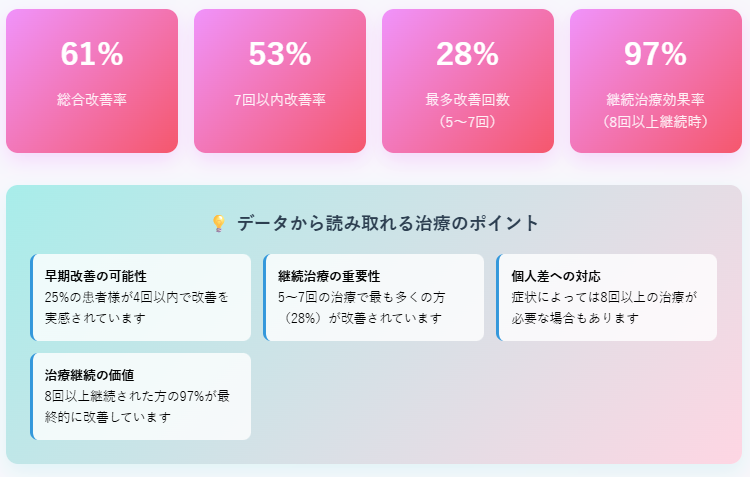Click the 早期改善の可能性 info card

[x=141, y=298]
